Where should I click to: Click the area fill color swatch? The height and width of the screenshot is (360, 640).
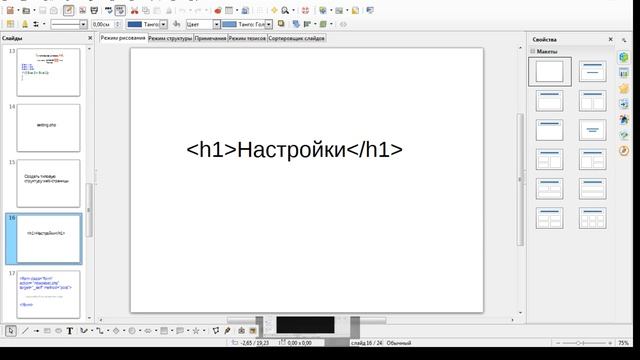pos(229,24)
